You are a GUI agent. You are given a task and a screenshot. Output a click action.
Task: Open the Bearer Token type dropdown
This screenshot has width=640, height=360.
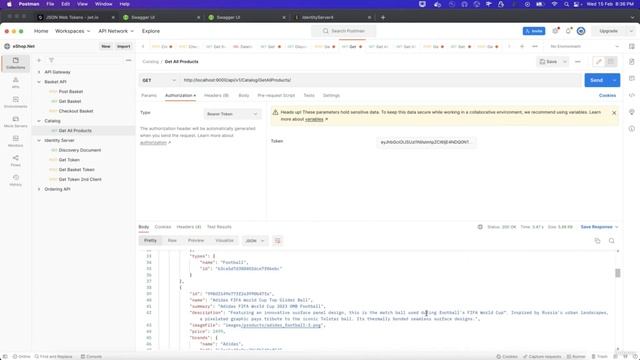point(232,114)
